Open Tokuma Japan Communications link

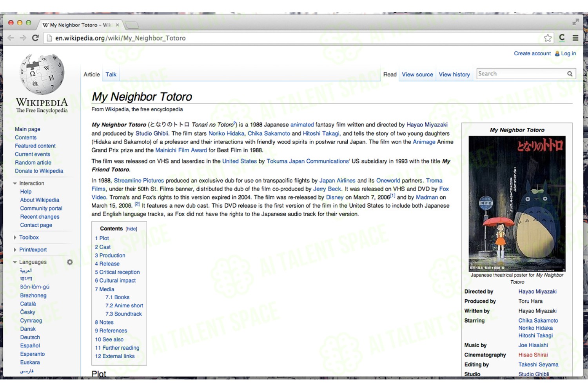[308, 161]
